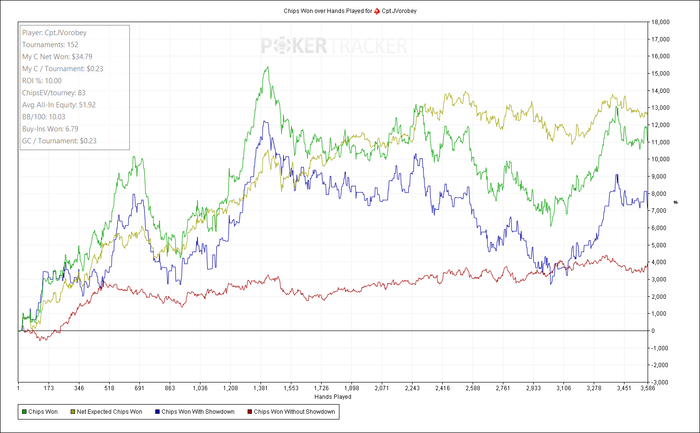The image size is (700, 433).
Task: Click the green Chips Won legend swatch
Action: click(x=24, y=412)
